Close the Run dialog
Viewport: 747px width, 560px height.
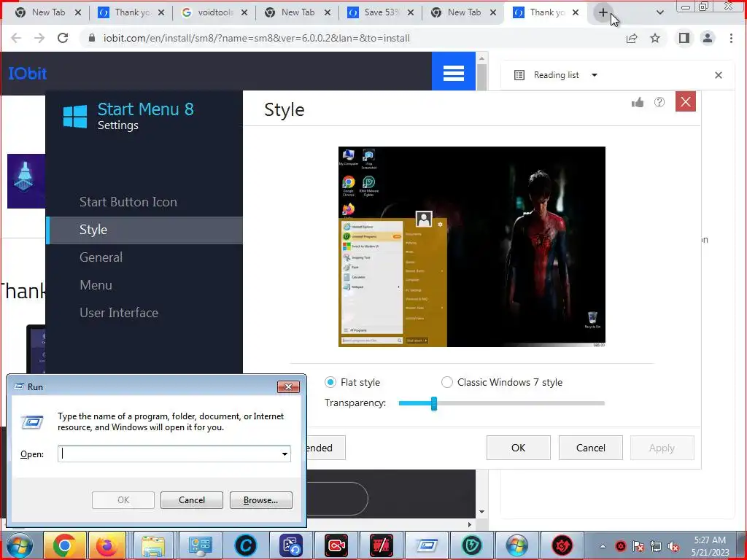288,386
